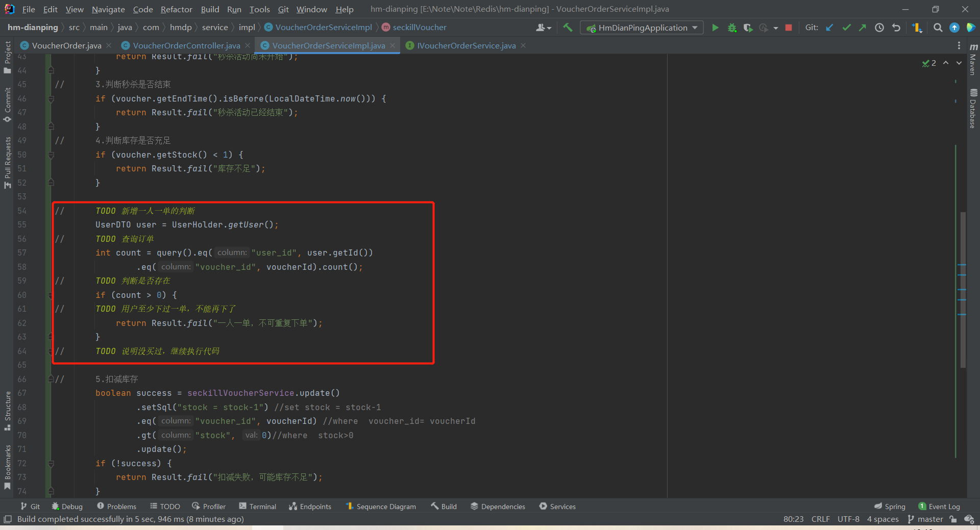Open the Commit tool window sidebar
Viewport: 980px width, 530px height.
point(7,105)
